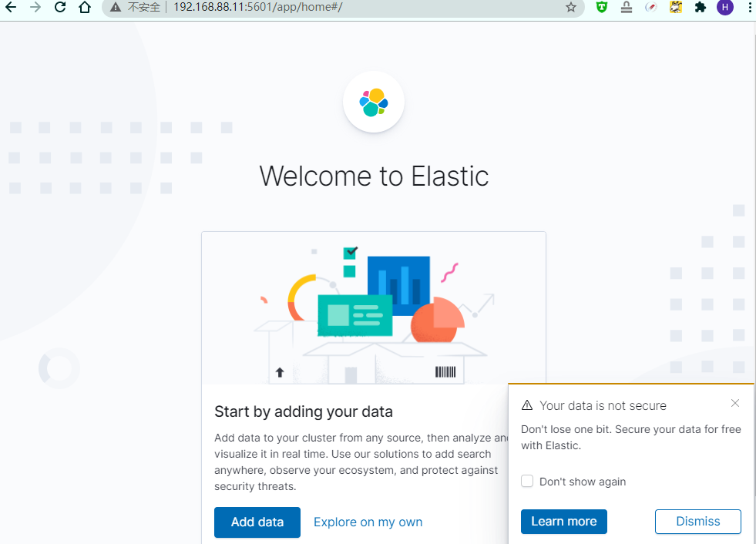Click the Add data button
Screen dimensions: 756x544
point(257,522)
